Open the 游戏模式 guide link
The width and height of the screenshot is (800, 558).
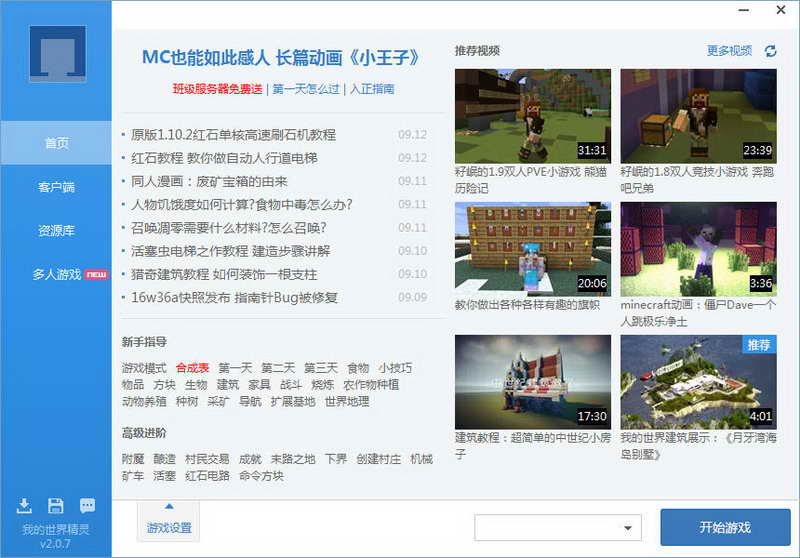(144, 368)
